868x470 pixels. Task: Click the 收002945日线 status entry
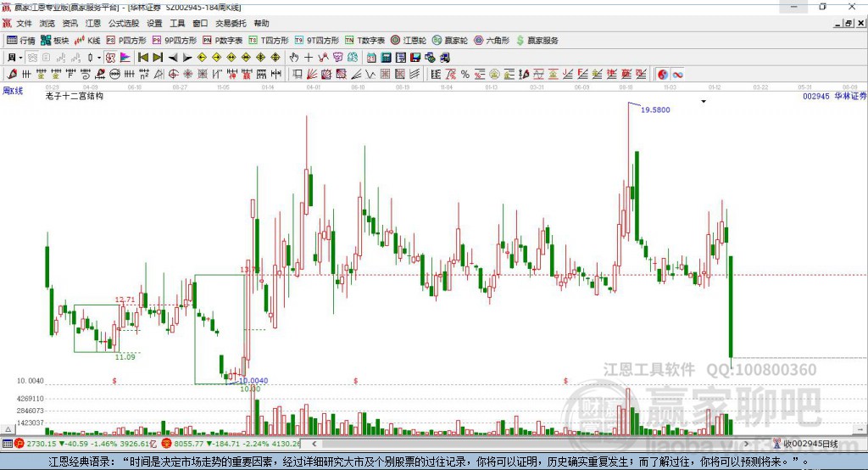(x=805, y=444)
